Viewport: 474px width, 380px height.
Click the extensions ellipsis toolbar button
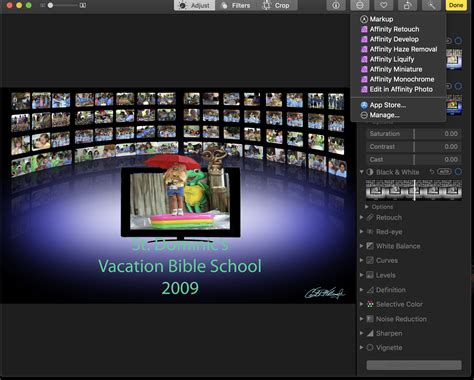(360, 5)
